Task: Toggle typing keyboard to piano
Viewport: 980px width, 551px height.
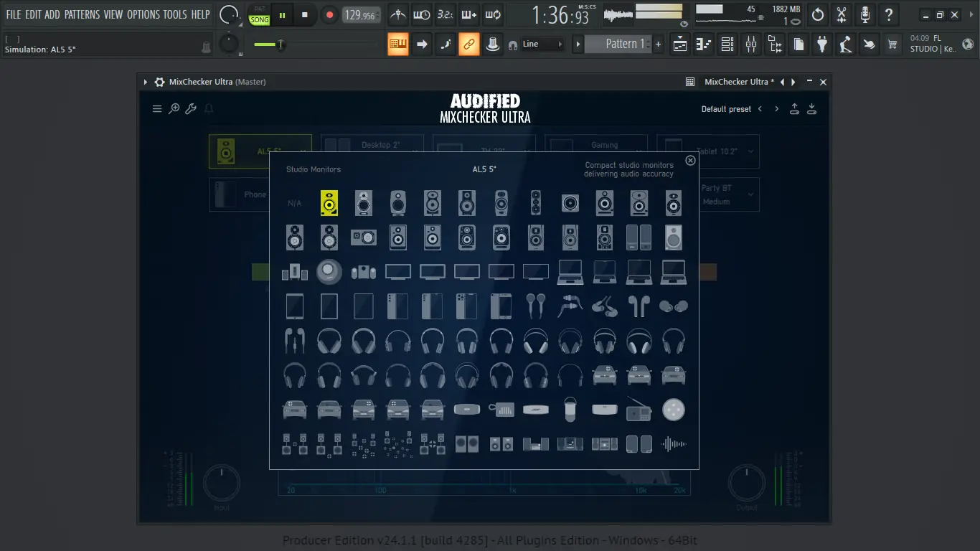Action: [x=398, y=44]
